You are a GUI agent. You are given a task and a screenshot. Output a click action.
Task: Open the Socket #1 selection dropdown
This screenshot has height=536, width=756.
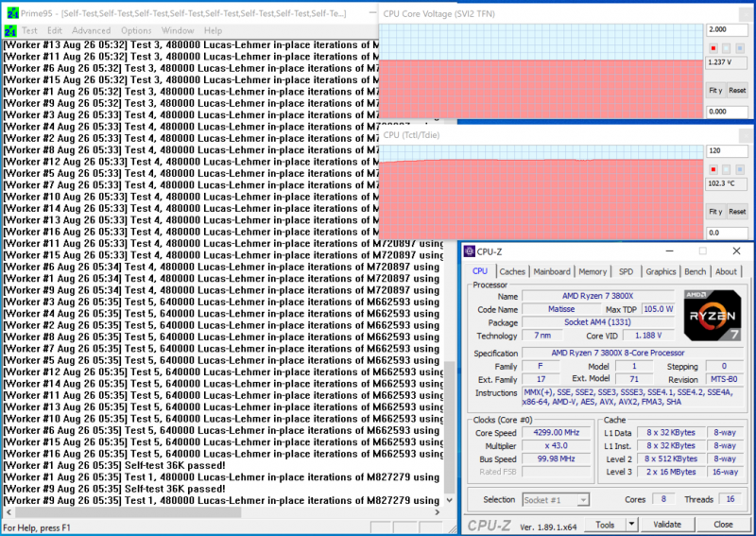coord(556,500)
